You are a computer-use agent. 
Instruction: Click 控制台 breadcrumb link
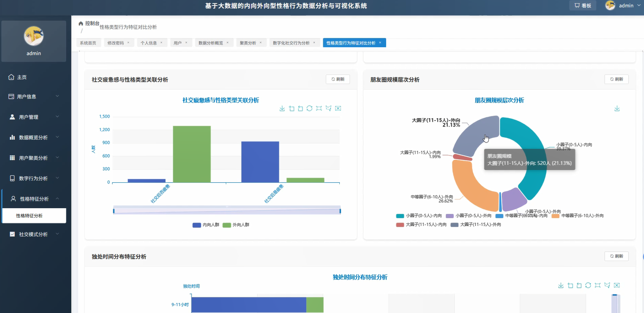[92, 23]
